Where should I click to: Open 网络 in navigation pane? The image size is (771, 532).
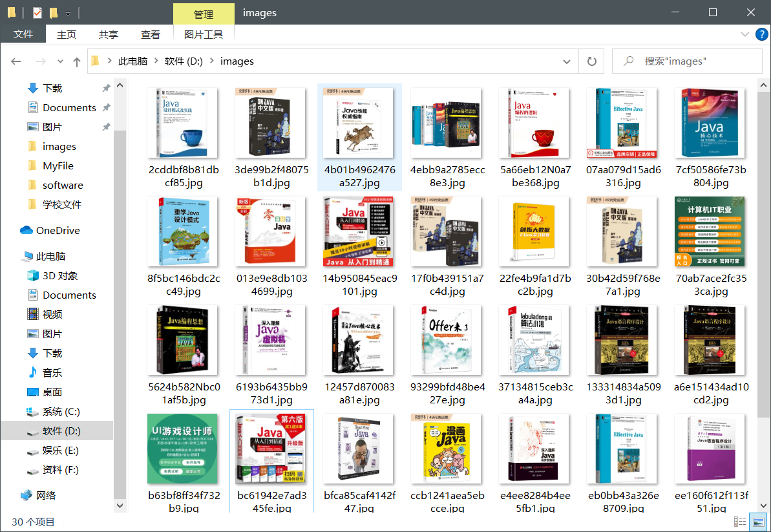[38, 495]
